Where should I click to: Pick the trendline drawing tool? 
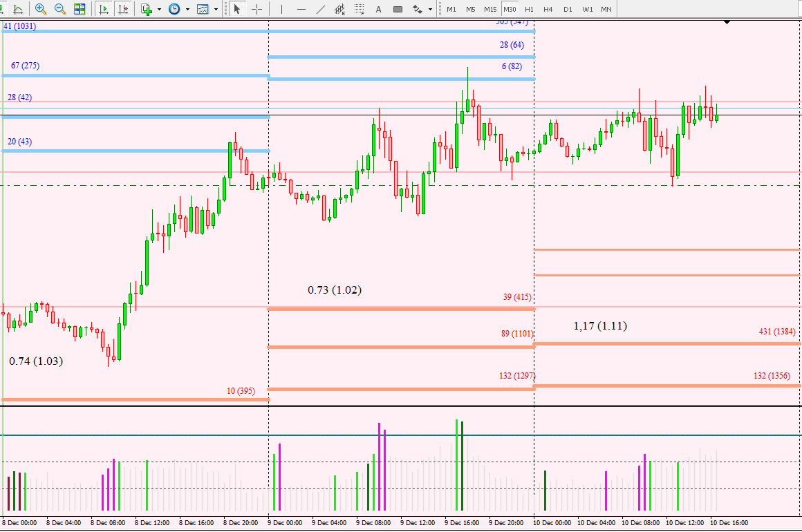[321, 9]
